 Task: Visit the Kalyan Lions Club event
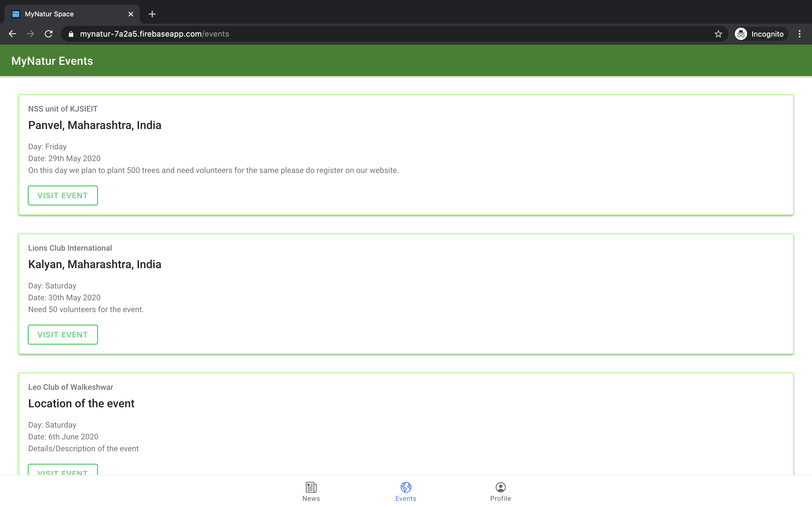click(63, 335)
